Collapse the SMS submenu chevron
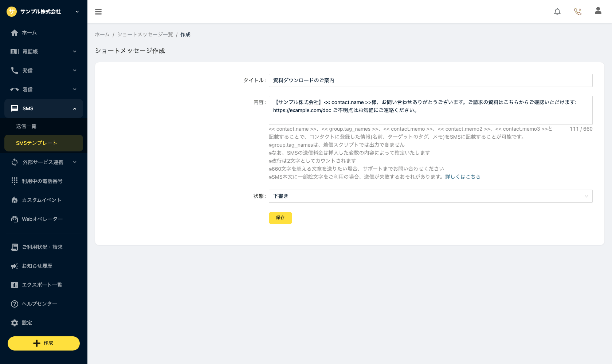This screenshot has width=612, height=364. (75, 108)
